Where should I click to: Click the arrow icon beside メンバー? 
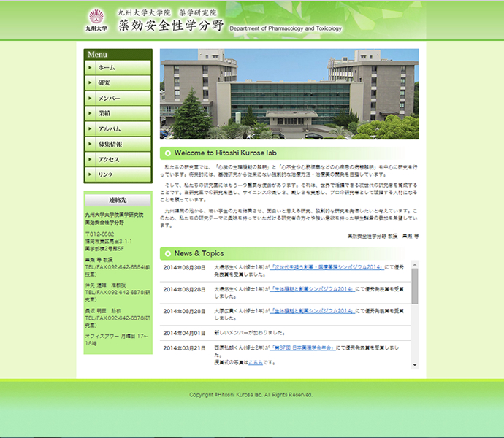[90, 98]
